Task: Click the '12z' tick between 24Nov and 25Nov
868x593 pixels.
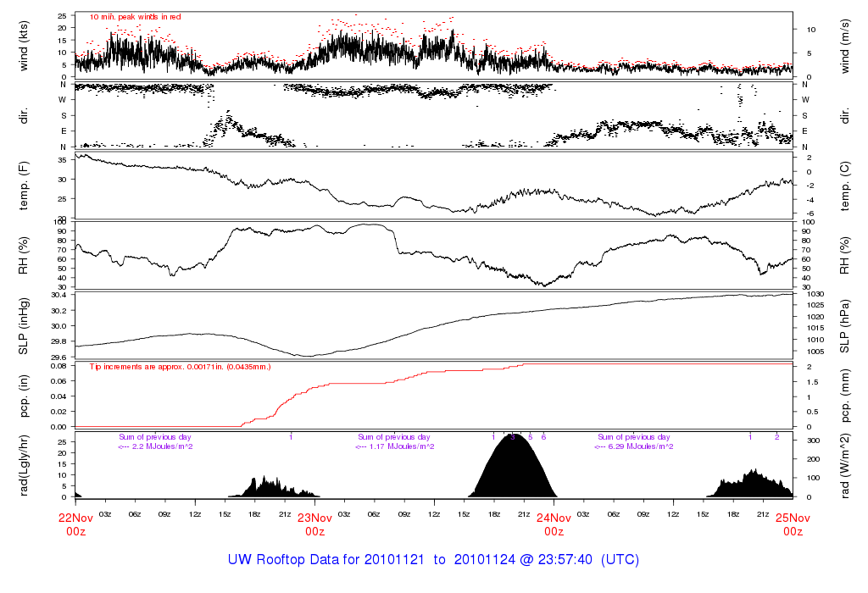Action: (x=673, y=514)
